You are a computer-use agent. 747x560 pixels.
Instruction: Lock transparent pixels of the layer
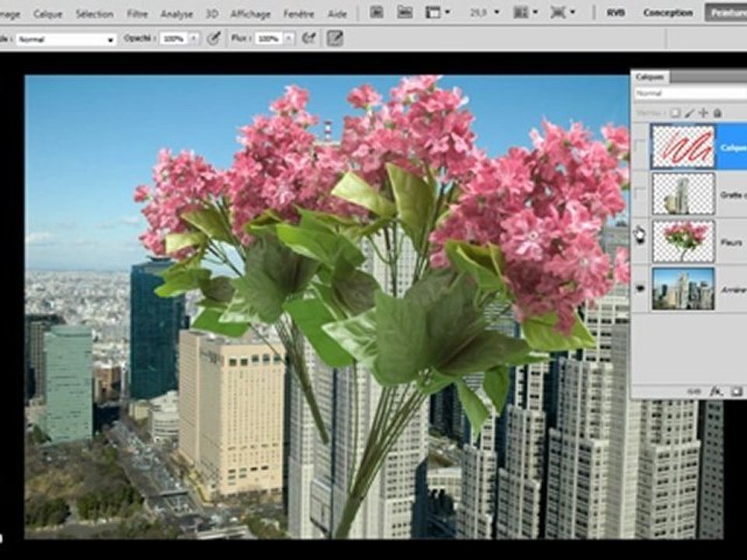[675, 114]
